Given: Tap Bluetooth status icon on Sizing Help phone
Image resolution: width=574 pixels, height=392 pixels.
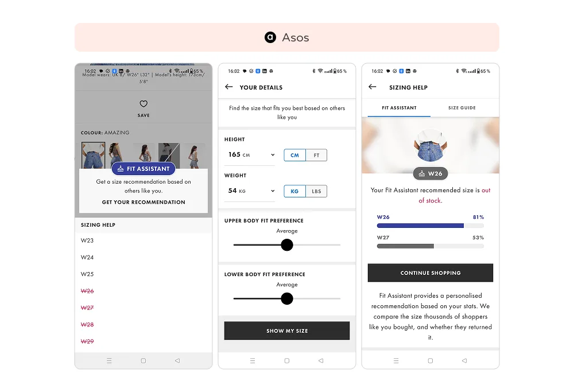Looking at the screenshot, I should [457, 71].
